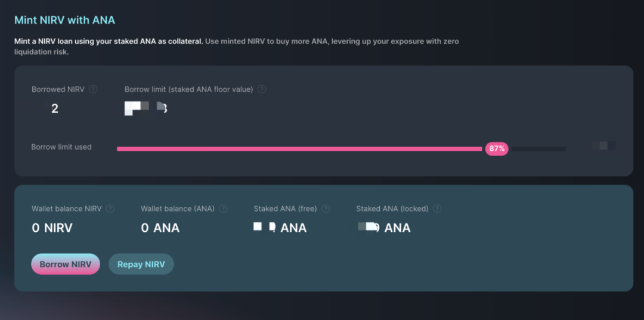Image resolution: width=644 pixels, height=320 pixels.
Task: Select the Mint NIRV with ANA heading
Action: [64, 20]
